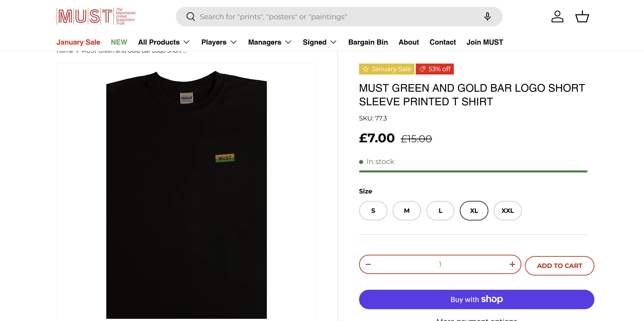Screen dimensions: 644x321
Task: Open the Signed dropdown menu
Action: (320, 42)
